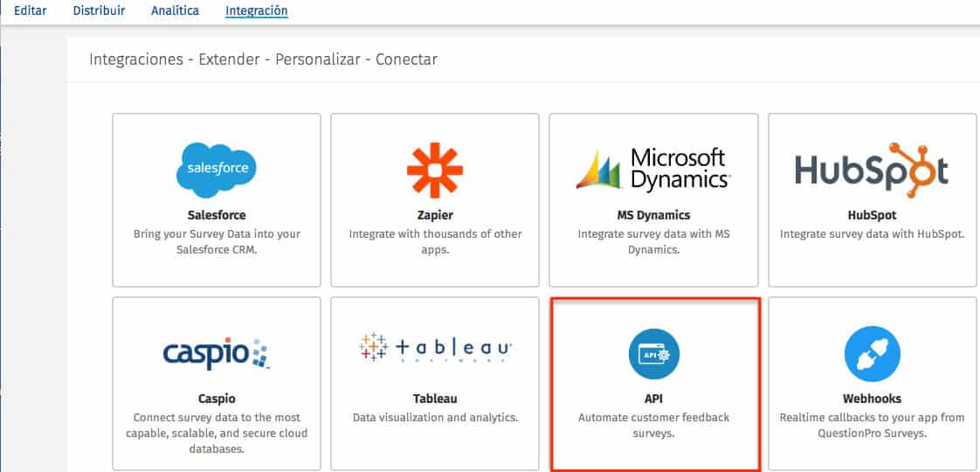
Task: Click 'Integrate survey data with MS Dynamics' text
Action: pos(653,242)
